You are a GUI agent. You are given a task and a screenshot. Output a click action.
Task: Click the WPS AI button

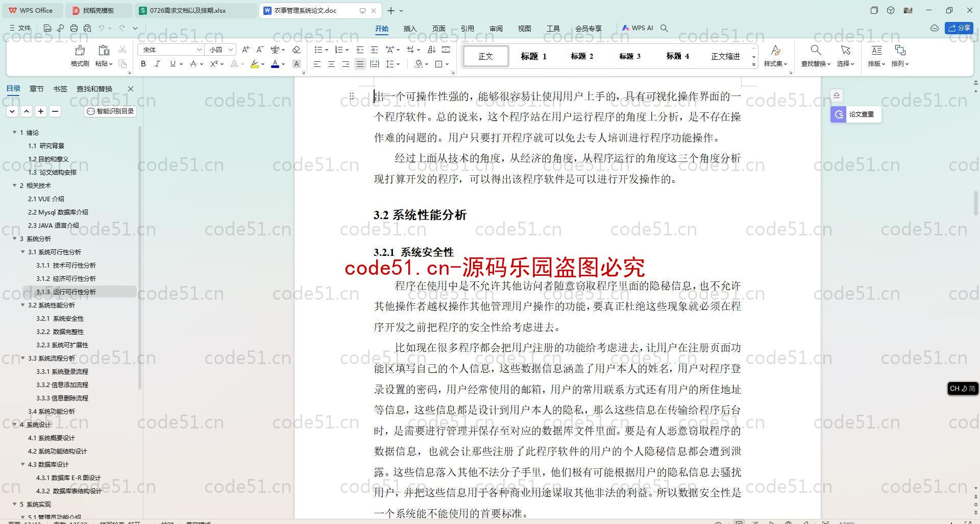pos(638,28)
